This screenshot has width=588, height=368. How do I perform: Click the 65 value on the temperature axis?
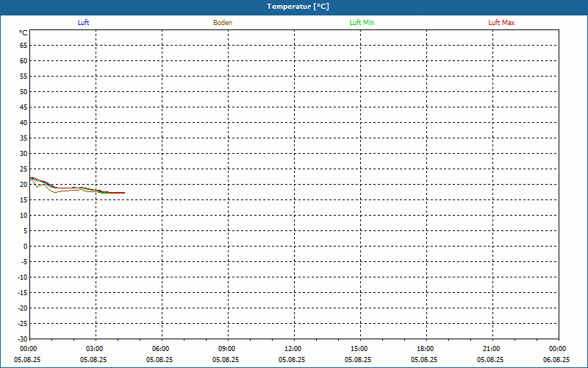click(x=24, y=46)
